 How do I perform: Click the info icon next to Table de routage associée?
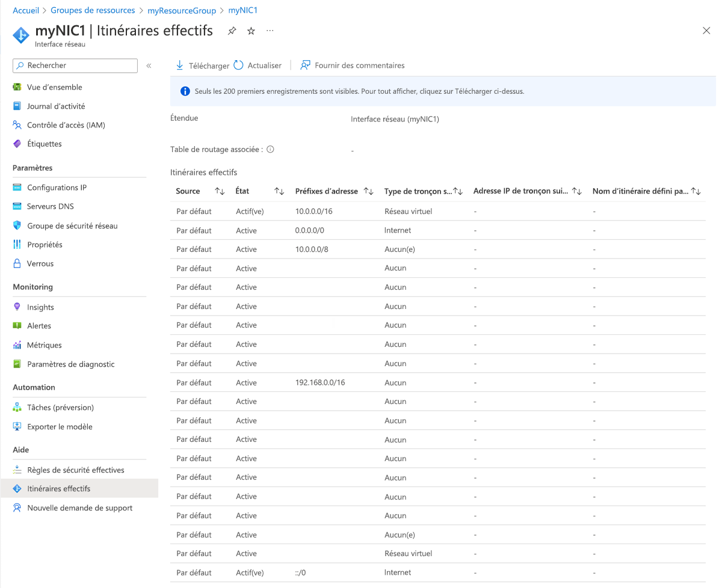click(270, 149)
